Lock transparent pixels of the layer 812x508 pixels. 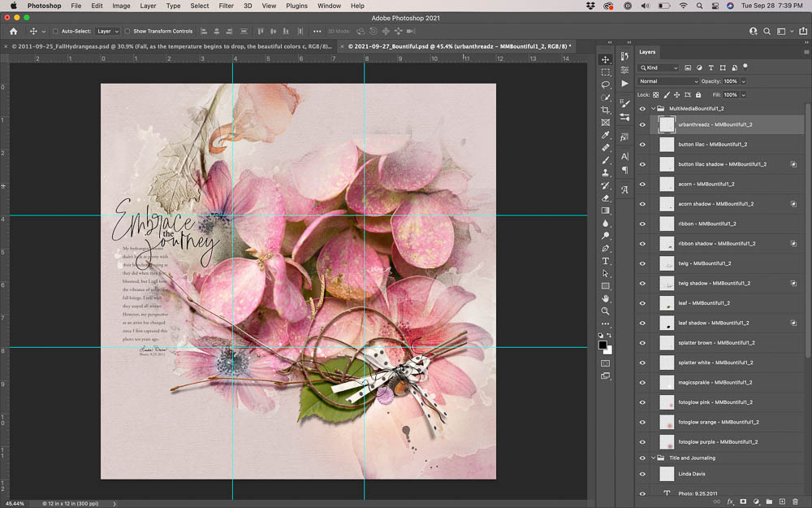655,95
